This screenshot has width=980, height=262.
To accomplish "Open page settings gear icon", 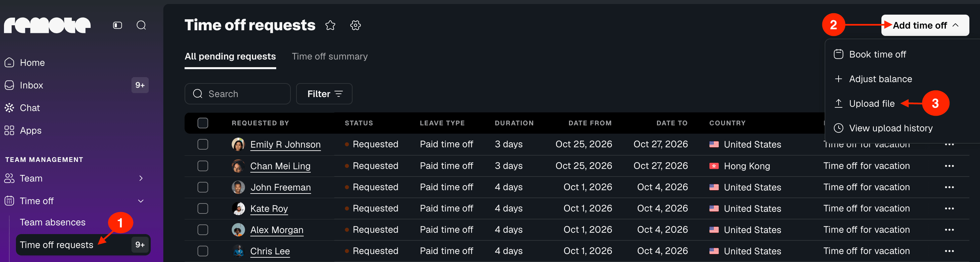I will pyautogui.click(x=355, y=26).
